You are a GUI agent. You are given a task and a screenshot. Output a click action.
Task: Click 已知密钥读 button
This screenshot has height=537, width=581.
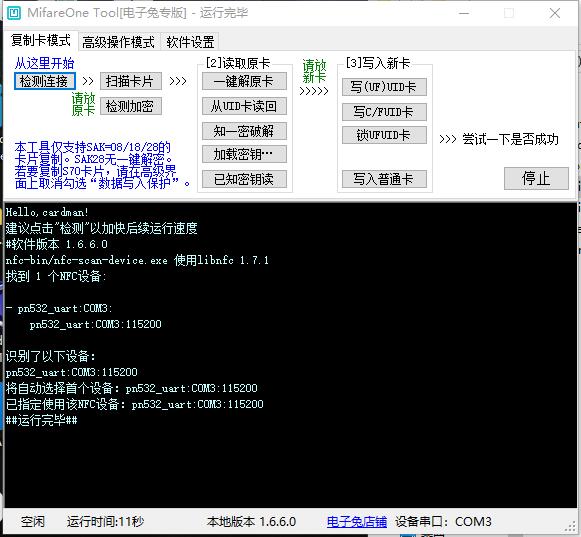click(244, 179)
